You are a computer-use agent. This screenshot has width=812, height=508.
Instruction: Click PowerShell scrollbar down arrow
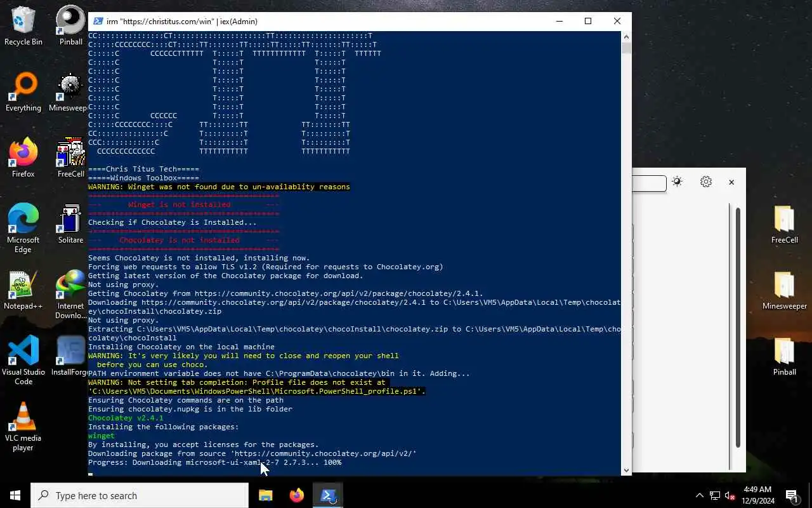[626, 471]
